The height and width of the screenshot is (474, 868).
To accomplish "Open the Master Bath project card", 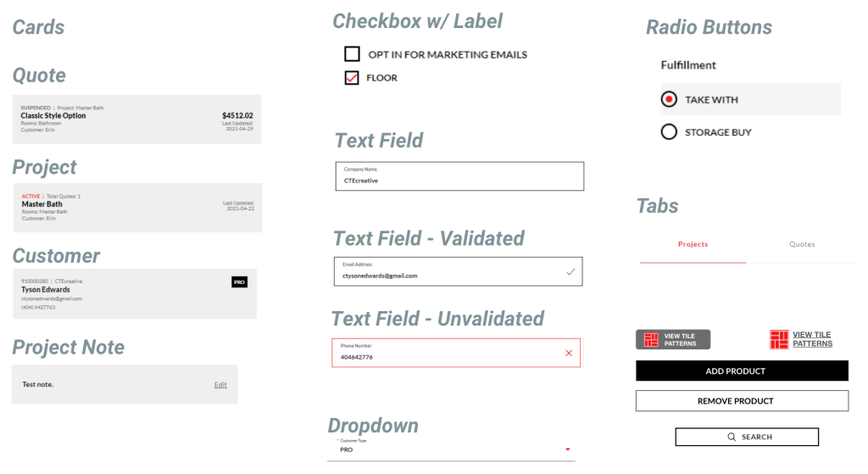I will pyautogui.click(x=136, y=207).
